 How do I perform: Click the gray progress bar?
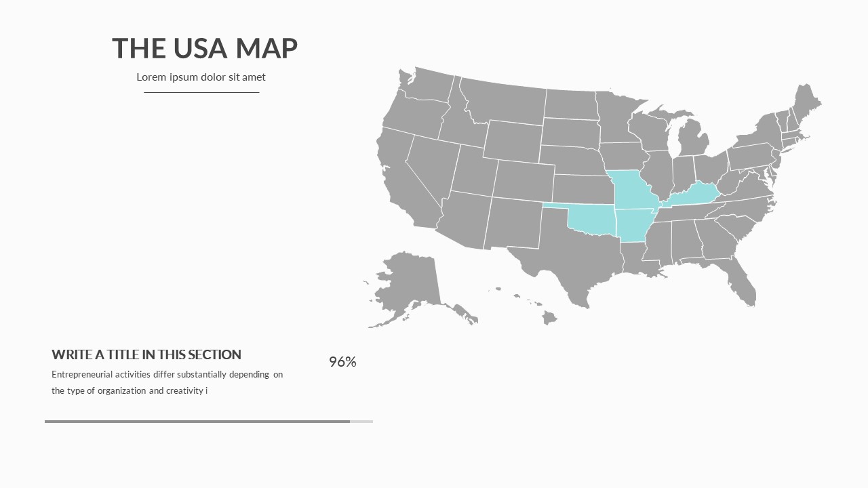(197, 422)
